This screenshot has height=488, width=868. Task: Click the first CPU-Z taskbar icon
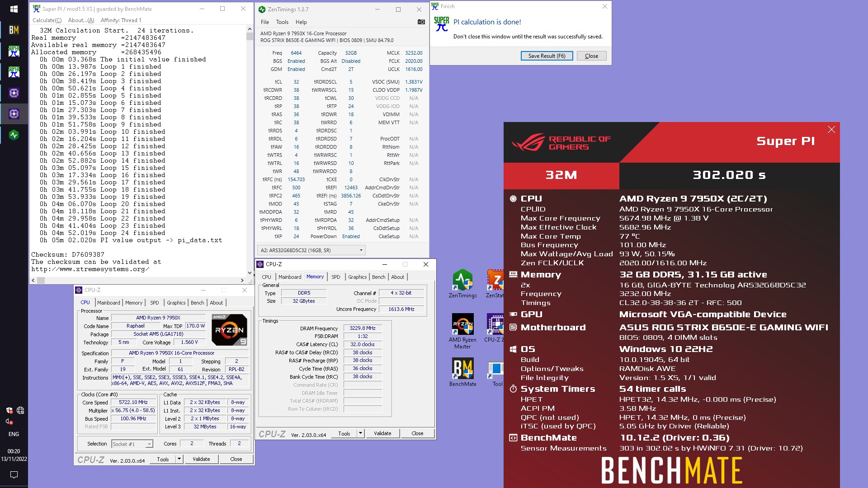click(14, 93)
